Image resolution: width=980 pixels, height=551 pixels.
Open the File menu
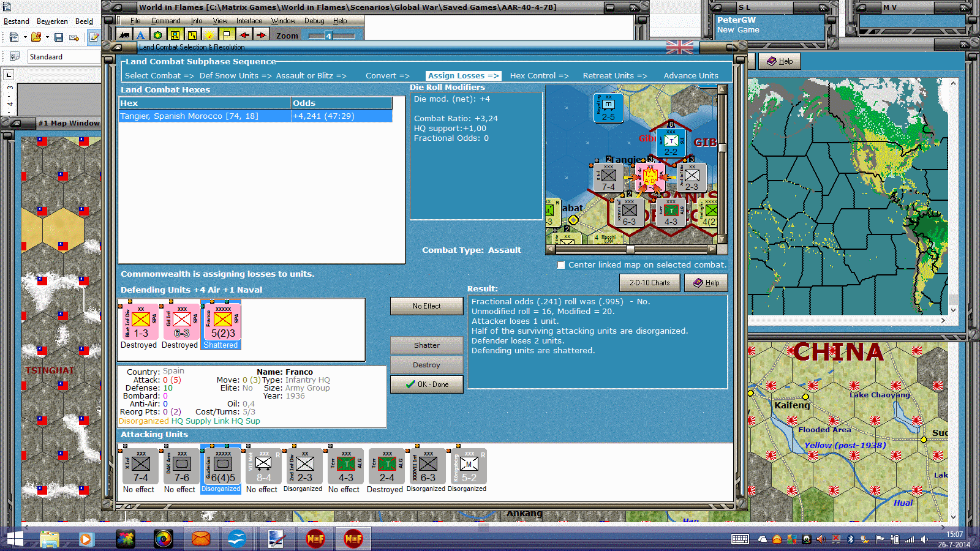pos(135,21)
